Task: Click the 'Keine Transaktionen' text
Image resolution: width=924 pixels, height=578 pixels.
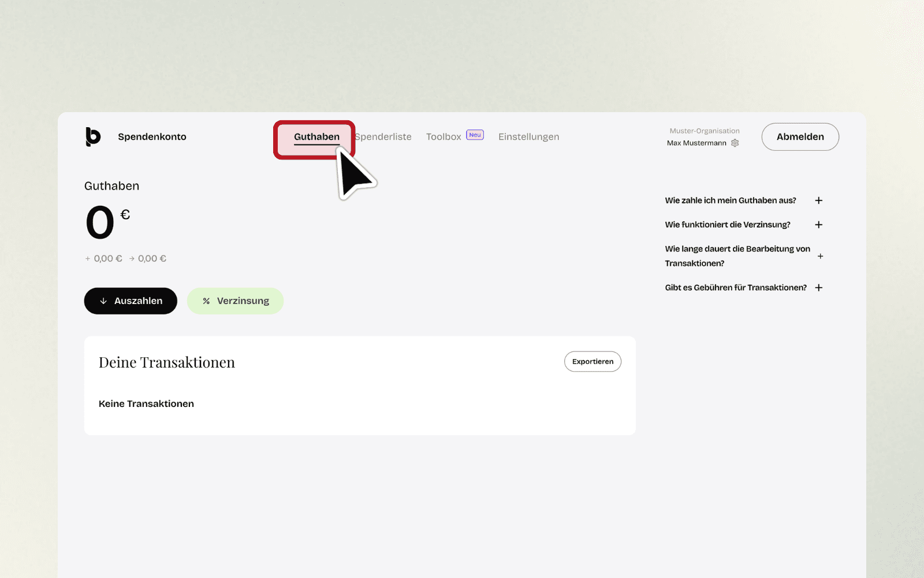Action: pyautogui.click(x=146, y=404)
